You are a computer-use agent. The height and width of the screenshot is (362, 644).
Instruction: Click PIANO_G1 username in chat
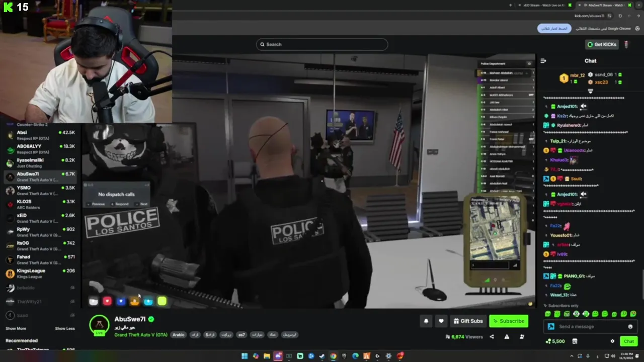[x=574, y=276]
